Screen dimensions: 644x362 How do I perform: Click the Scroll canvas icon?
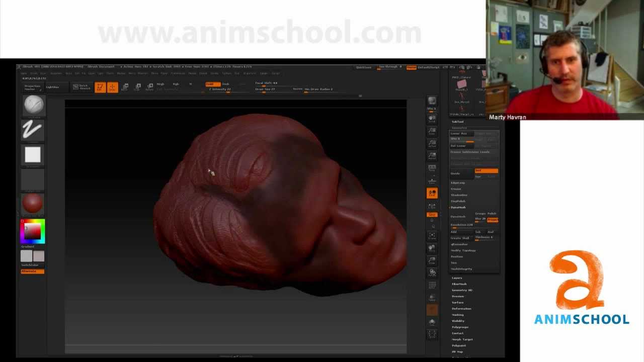point(432,119)
